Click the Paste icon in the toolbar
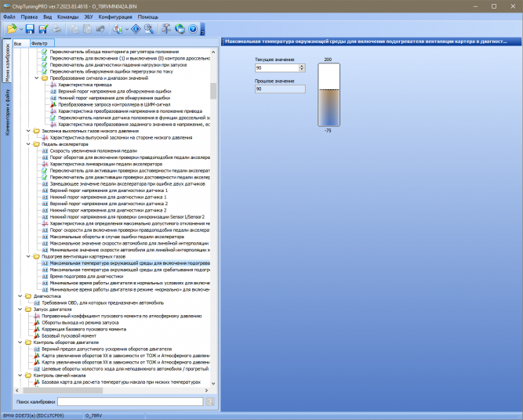Screen dimensions: 523x420 (87, 29)
